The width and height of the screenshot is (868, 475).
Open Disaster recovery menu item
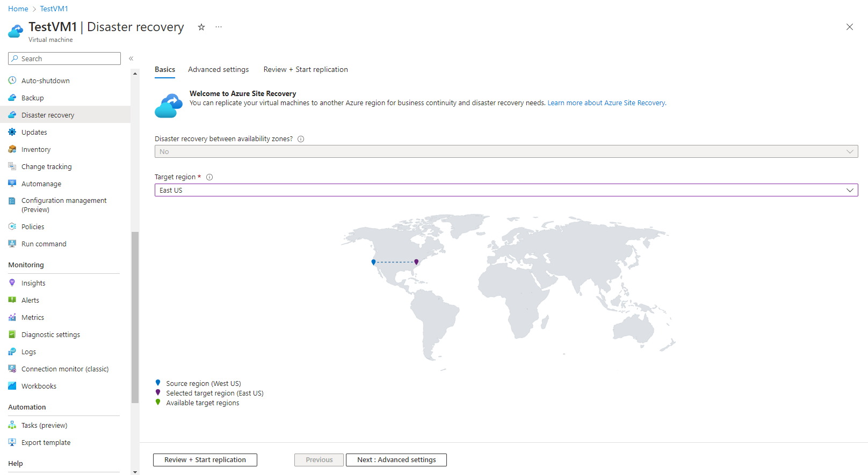[65, 115]
